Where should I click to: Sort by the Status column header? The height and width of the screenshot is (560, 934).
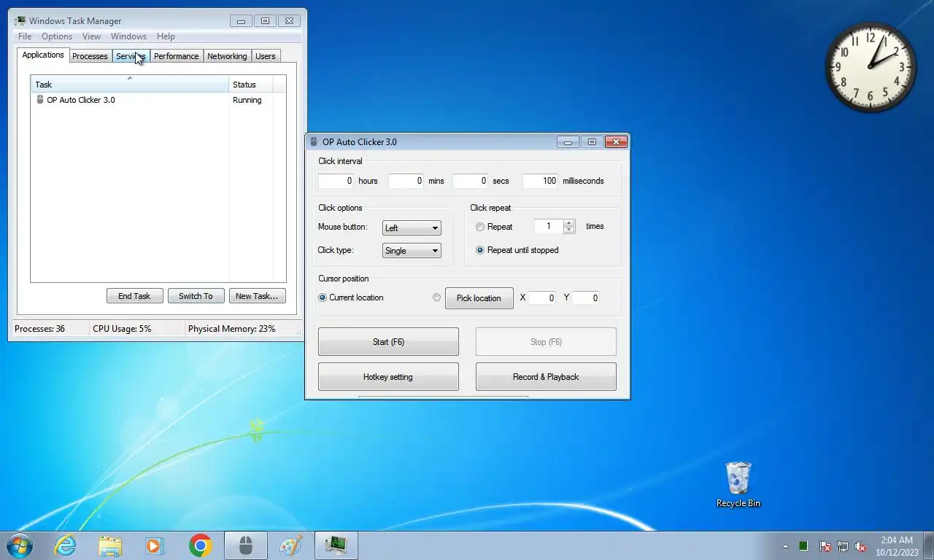[251, 84]
